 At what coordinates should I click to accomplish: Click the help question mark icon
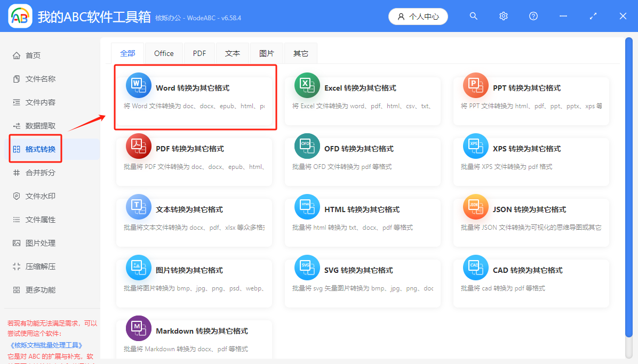pyautogui.click(x=533, y=16)
